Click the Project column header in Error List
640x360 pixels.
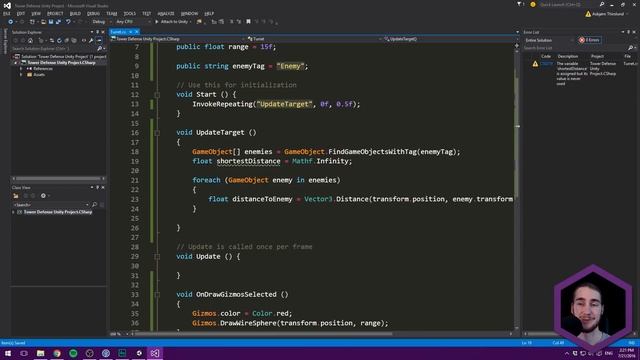click(597, 56)
